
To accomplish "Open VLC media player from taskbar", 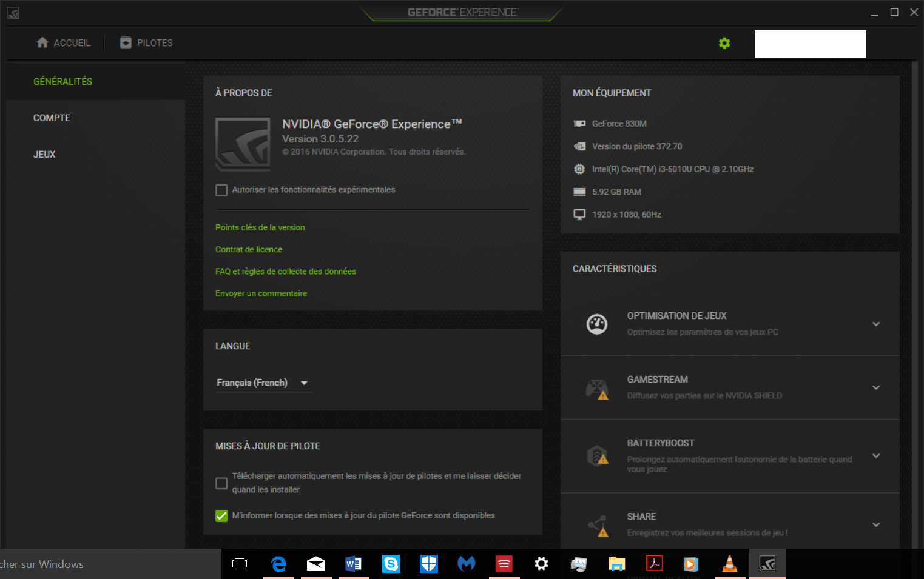I will tap(729, 564).
